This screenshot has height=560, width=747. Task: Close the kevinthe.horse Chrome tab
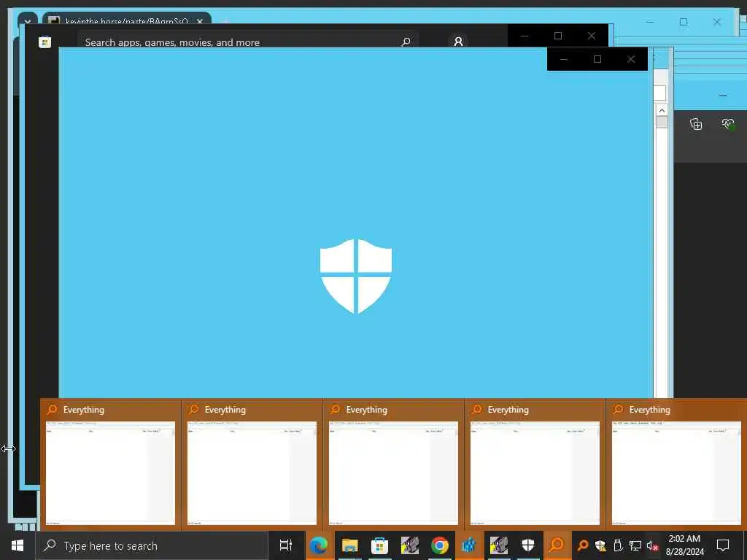200,21
